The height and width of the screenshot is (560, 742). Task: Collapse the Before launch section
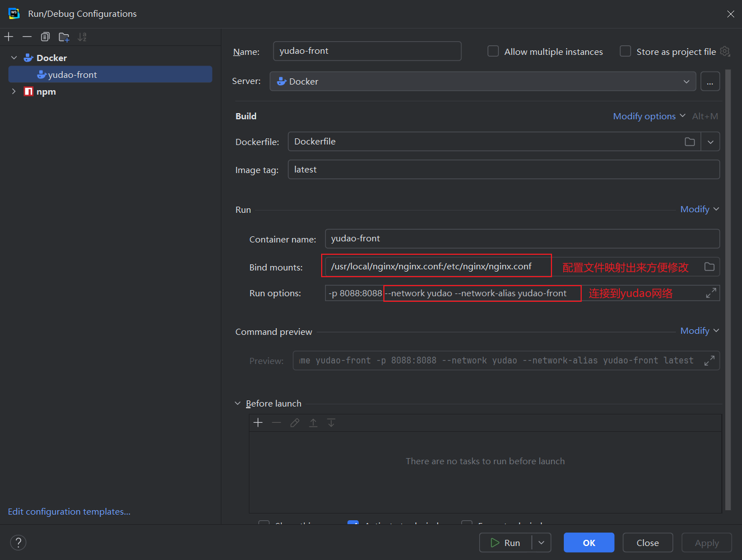[x=238, y=403]
